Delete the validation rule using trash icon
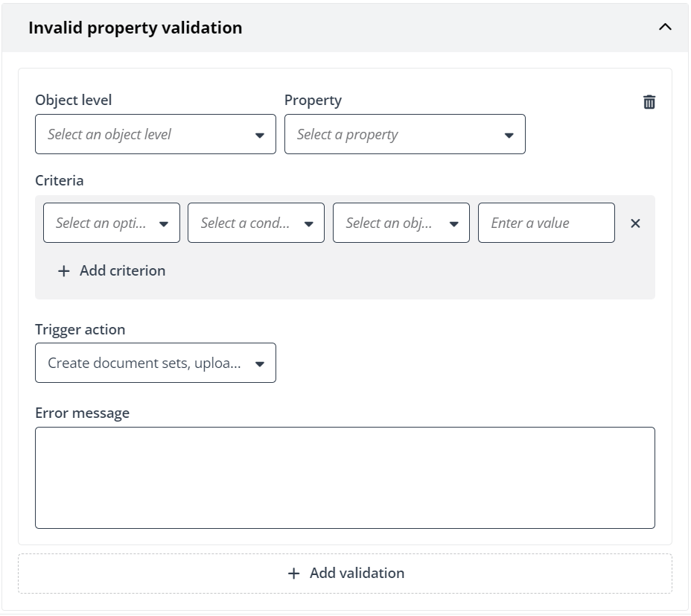Viewport: 691px width, 616px height. (649, 102)
